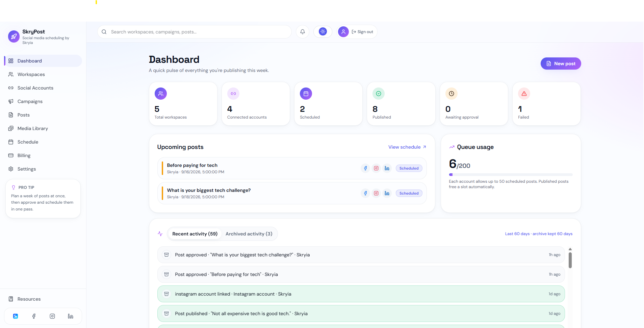The height and width of the screenshot is (328, 644).
Task: Open the Facebook icon in sidebar footer
Action: coord(34,316)
